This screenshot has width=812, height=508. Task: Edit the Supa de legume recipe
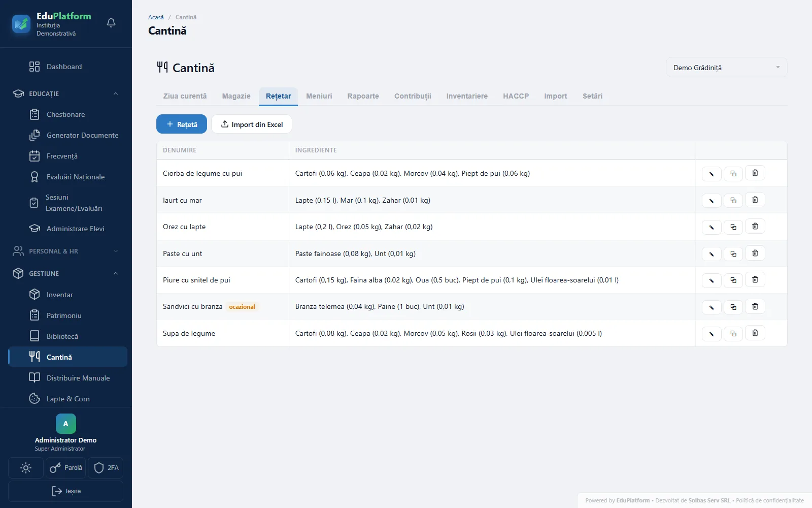712,334
